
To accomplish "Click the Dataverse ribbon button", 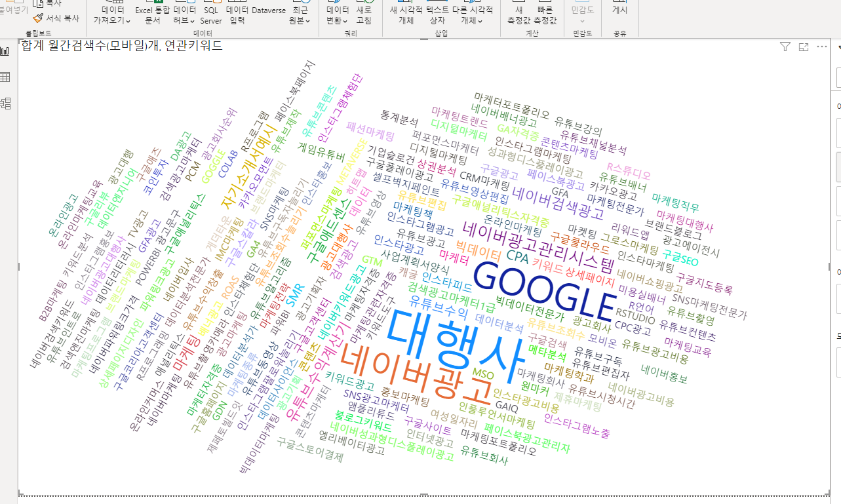I will pyautogui.click(x=269, y=10).
